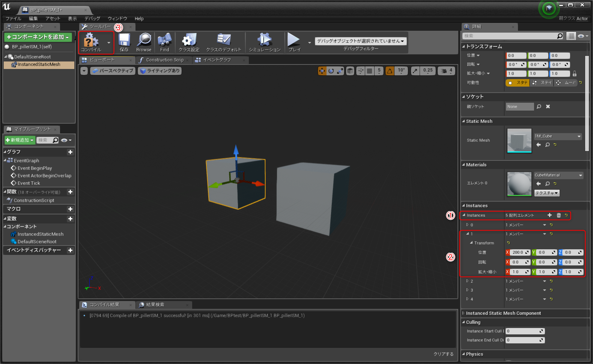The height and width of the screenshot is (364, 593).
Task: Open the CubeMaterial material dropdown
Action: coord(558,175)
